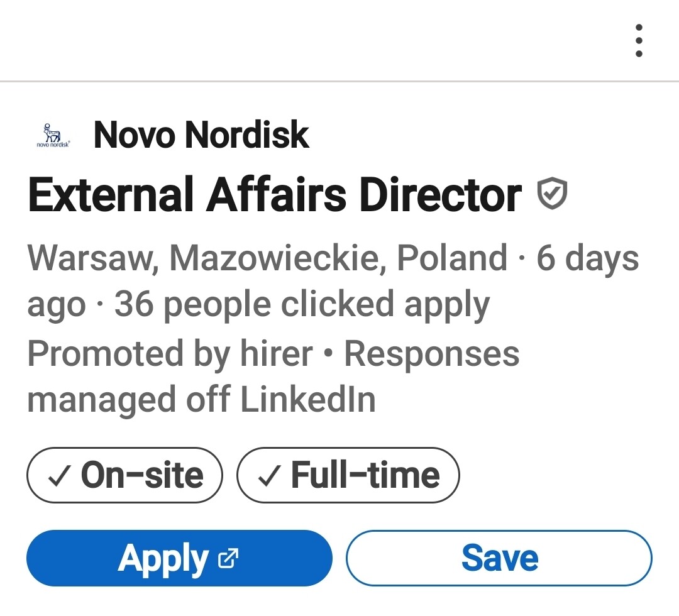Click "36 people clicked apply" text
Viewport: 679px width, 616px height.
tap(302, 305)
